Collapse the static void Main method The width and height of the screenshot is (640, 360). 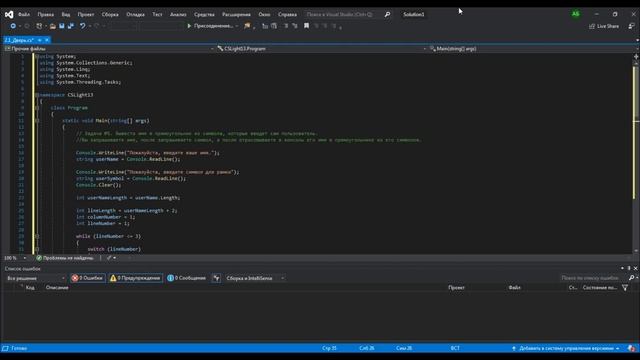(x=37, y=121)
